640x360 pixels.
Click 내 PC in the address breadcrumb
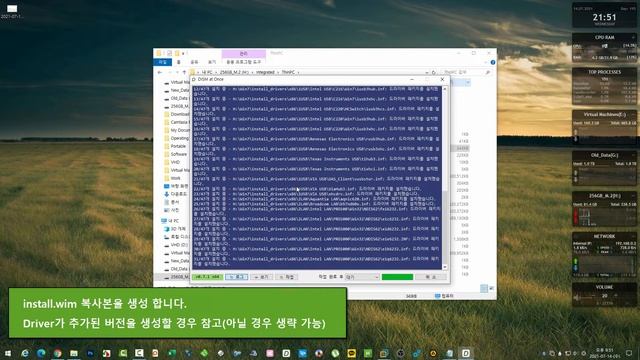[x=207, y=72]
